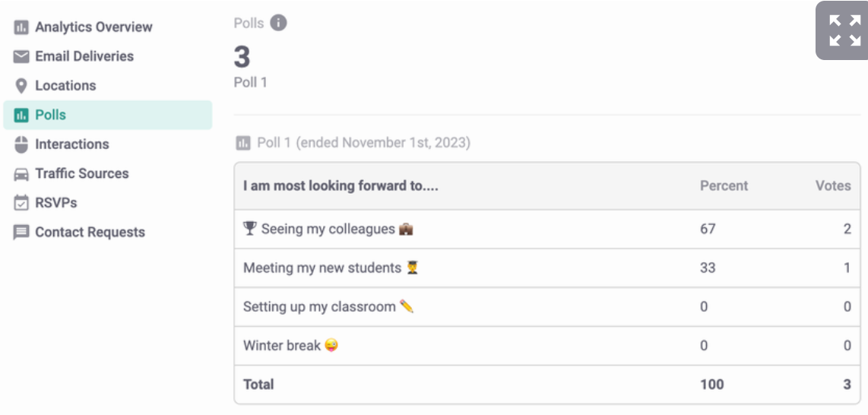Click the Locations pin icon
Viewport: 868px width, 415px height.
click(21, 86)
